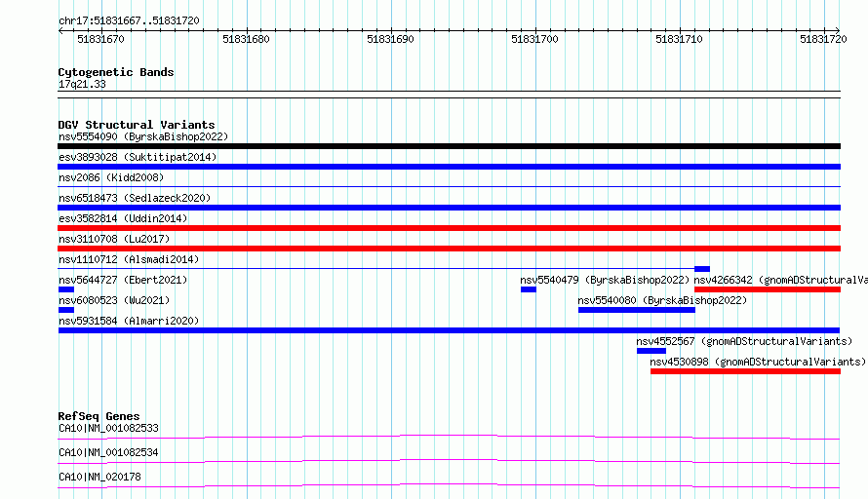Open variant nsv5540080 (ByrskaBishop2022) label

click(662, 300)
